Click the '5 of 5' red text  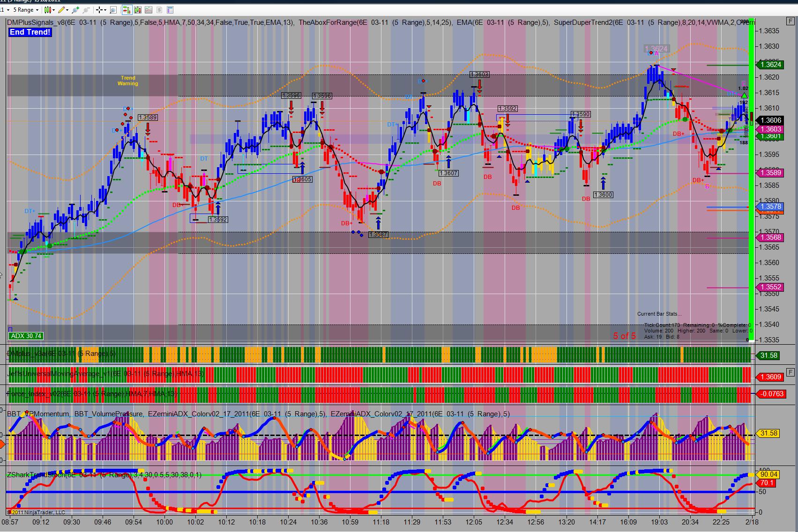point(625,336)
